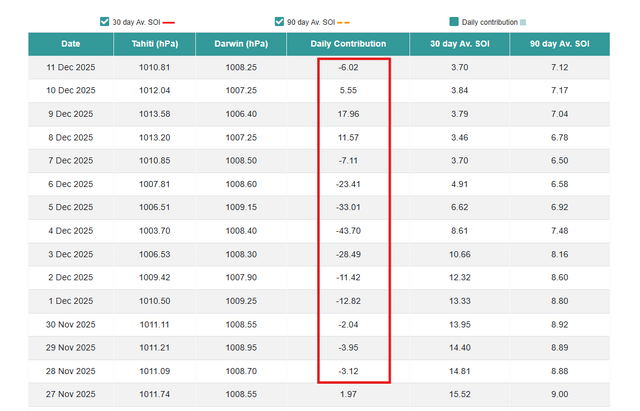Viewport: 640px width, 411px height.
Task: Select the 30 day Av. SOI column header
Action: point(459,44)
